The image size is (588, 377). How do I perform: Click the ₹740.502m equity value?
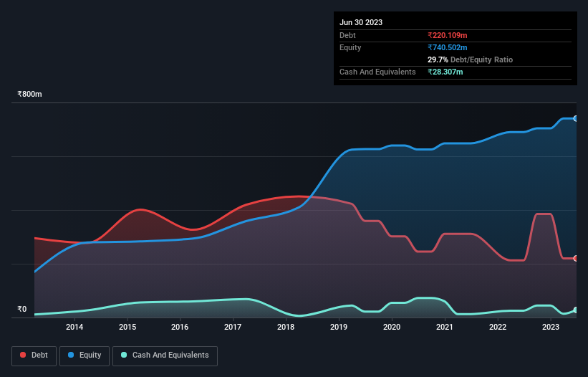(448, 47)
